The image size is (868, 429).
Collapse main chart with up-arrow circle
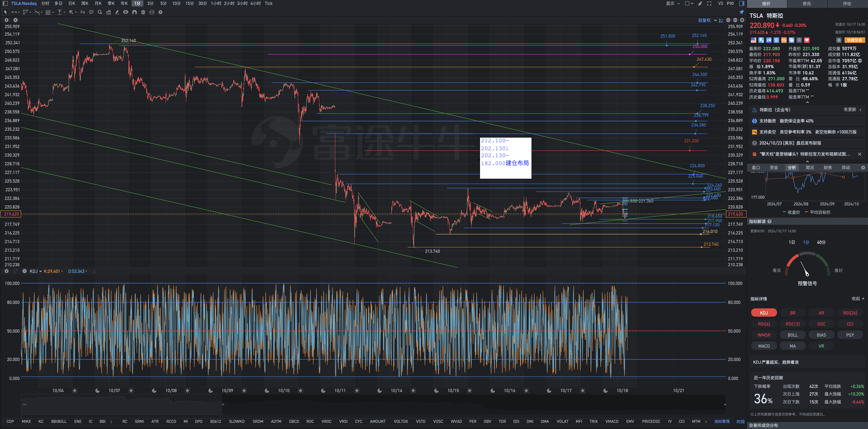point(16,20)
